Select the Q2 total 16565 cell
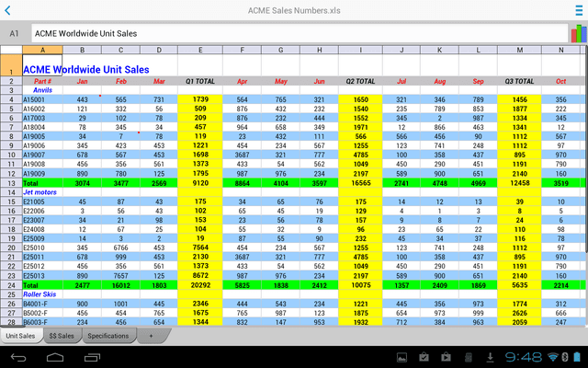 360,183
